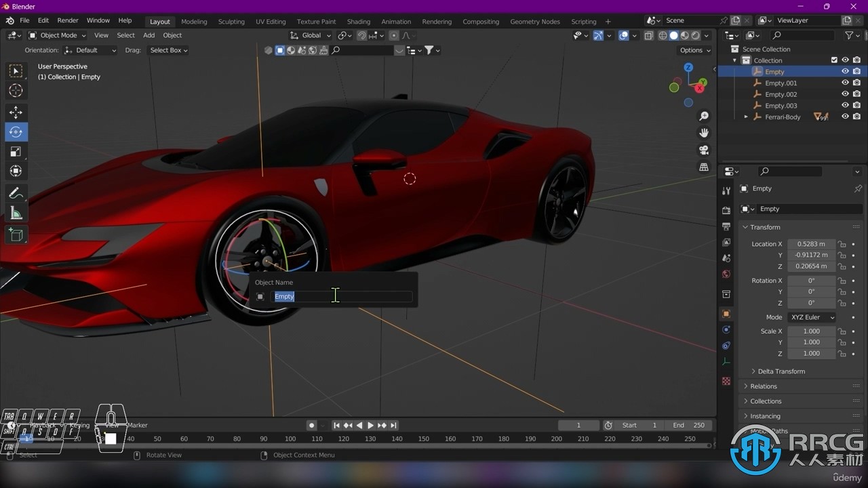The image size is (868, 488).
Task: Switch to the Geometry Nodes workspace tab
Action: click(x=535, y=22)
